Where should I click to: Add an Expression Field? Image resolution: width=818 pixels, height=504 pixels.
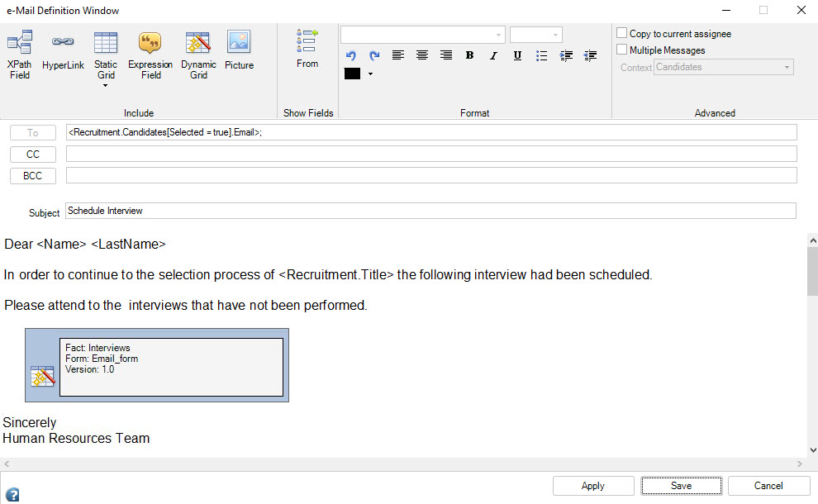[150, 54]
